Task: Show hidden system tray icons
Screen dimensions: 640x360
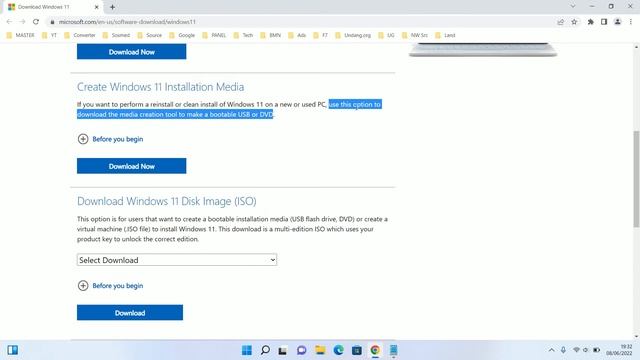Action: coord(551,350)
